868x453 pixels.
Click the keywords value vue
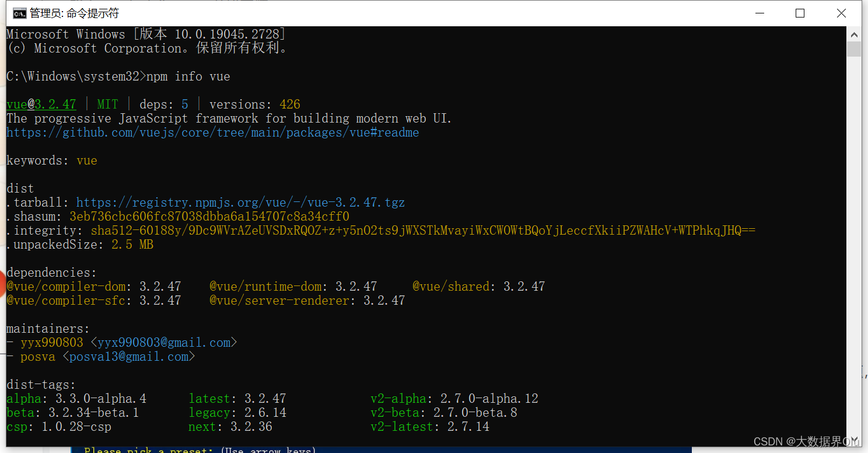point(87,161)
